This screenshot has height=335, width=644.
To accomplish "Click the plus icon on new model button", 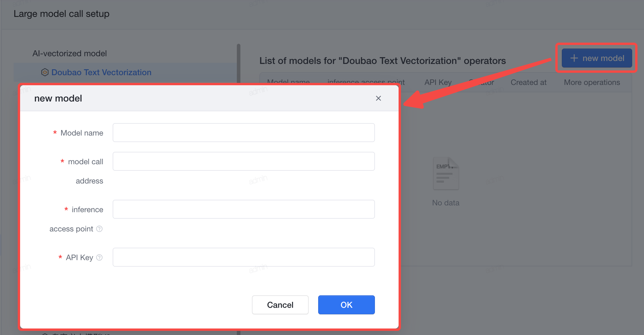I will 574,58.
